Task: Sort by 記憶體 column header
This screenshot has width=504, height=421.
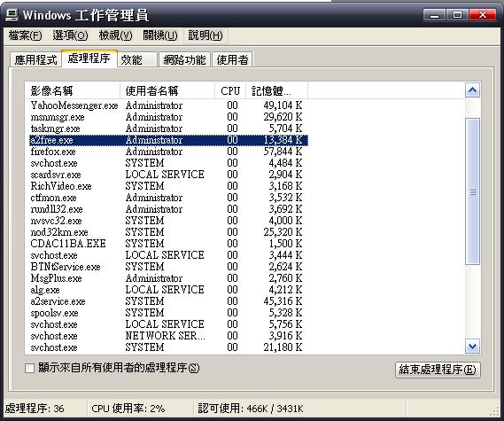Action: 276,91
